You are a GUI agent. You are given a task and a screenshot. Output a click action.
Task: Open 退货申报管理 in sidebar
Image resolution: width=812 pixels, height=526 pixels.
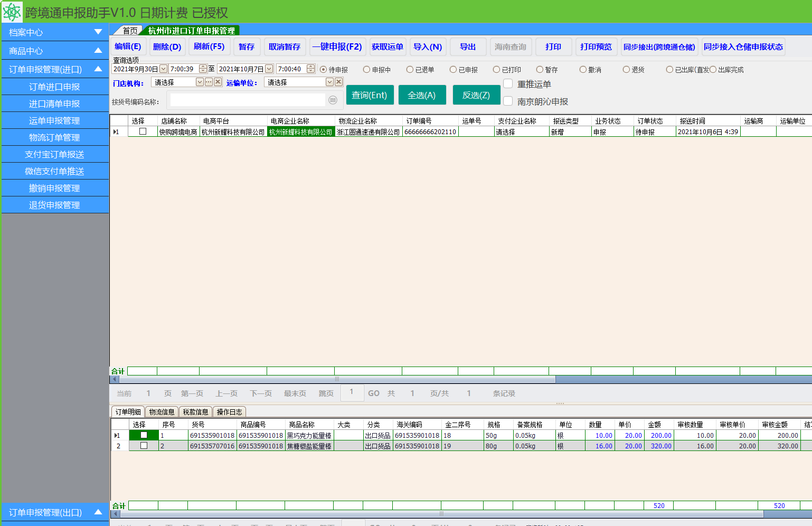[55, 205]
